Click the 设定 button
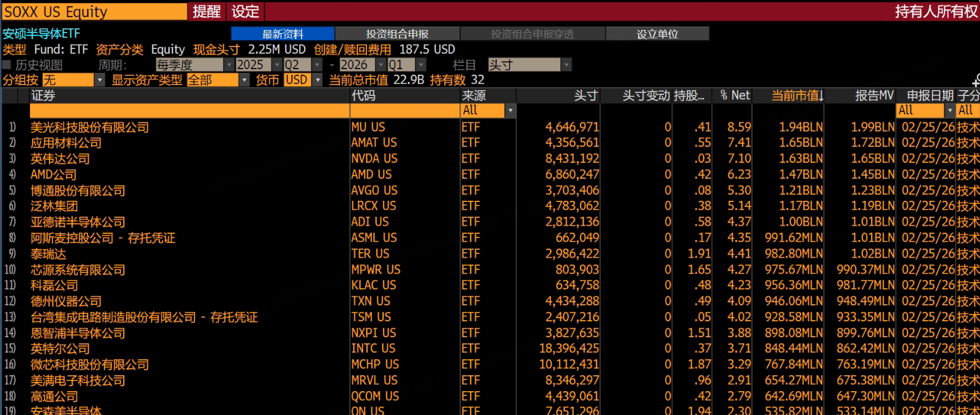 click(x=245, y=12)
